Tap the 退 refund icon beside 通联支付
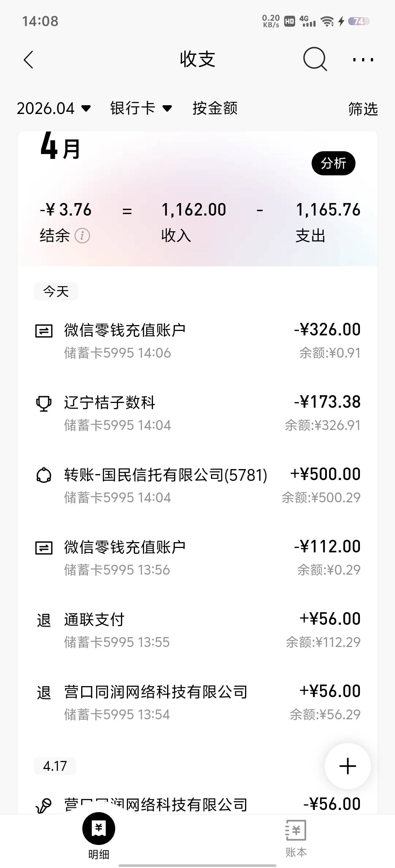Viewport: 395px width, 868px height. point(44,620)
